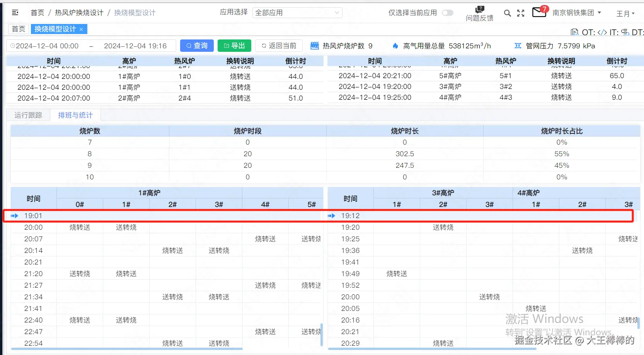This screenshot has height=355, width=644.
Task: Click the 538125m³/h gas usage value
Action: 470,46
